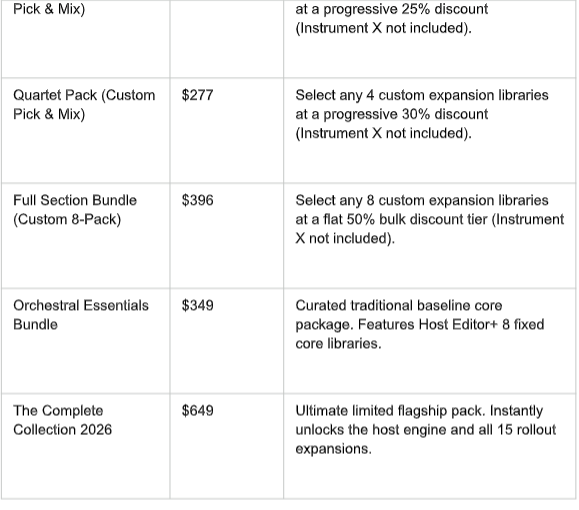Viewport: 579px width, 510px height.
Task: Click the partial 'Pick & Mix)' top cell
Action: coord(85,39)
